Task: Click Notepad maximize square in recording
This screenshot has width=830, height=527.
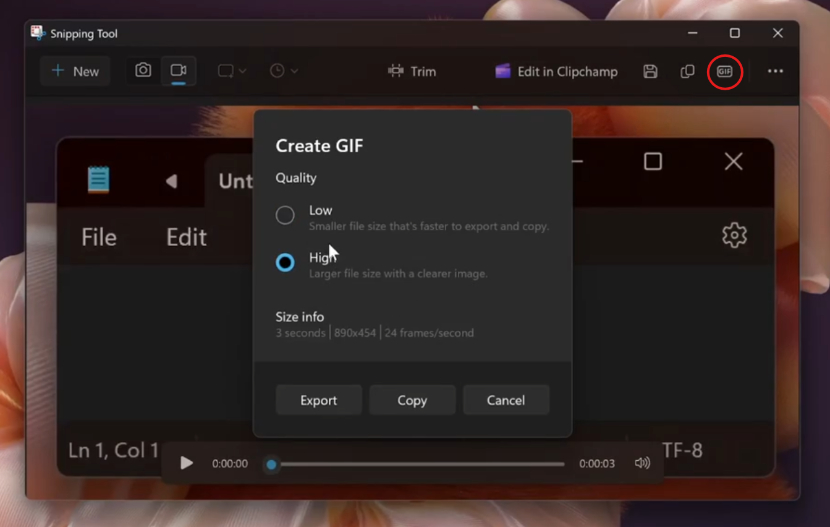Action: pos(653,161)
